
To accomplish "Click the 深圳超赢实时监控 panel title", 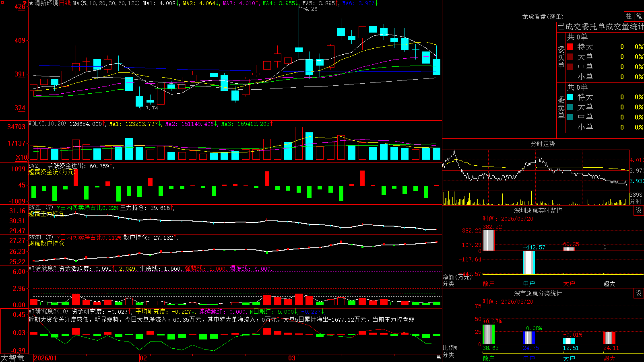I will (x=538, y=210).
